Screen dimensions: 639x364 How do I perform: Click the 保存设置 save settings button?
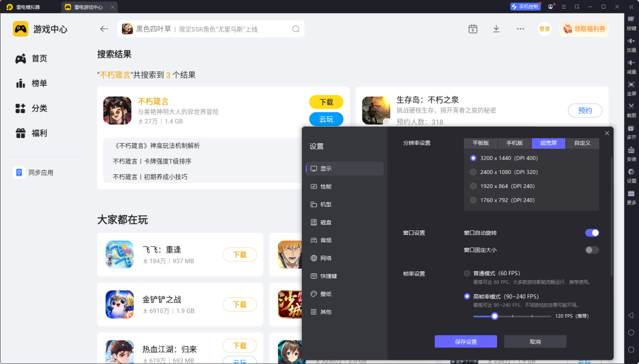[465, 341]
